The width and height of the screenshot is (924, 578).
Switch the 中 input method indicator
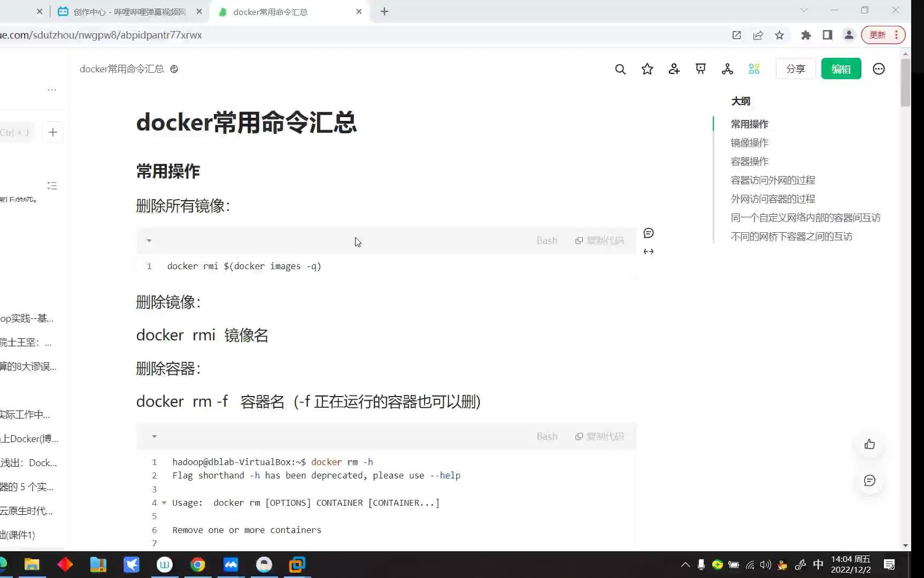point(818,565)
